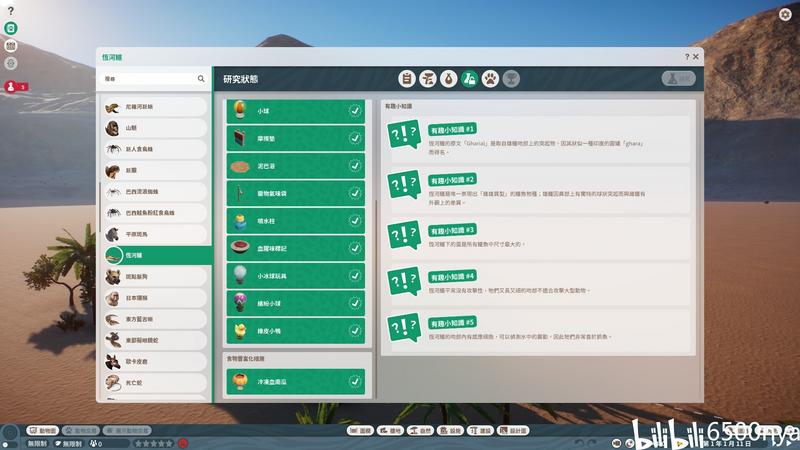Select the paw print tab icon
Viewport: 800px width, 450px height.
point(490,79)
